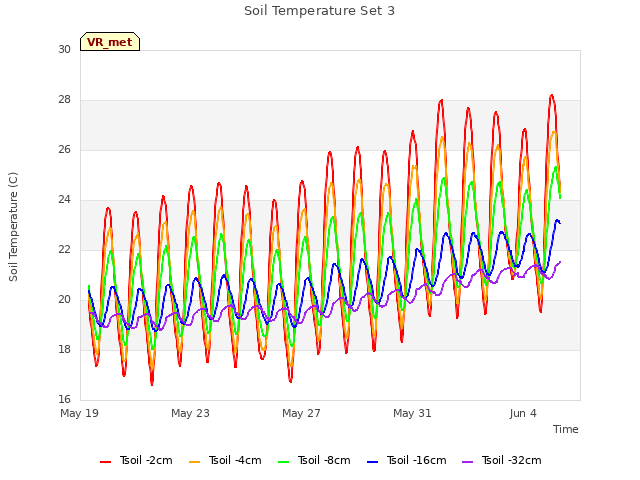The image size is (640, 480).
Task: Click the y-axis value 30
Action: [x=64, y=49]
